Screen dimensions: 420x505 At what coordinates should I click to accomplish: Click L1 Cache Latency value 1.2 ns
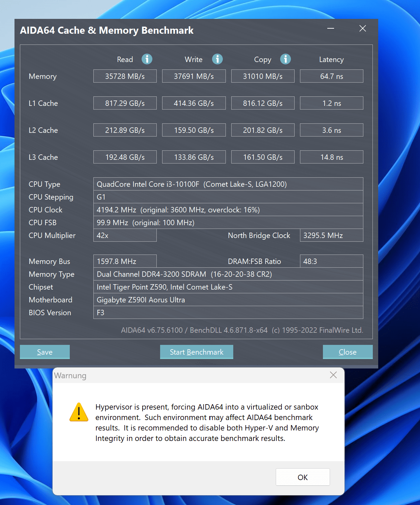point(332,103)
